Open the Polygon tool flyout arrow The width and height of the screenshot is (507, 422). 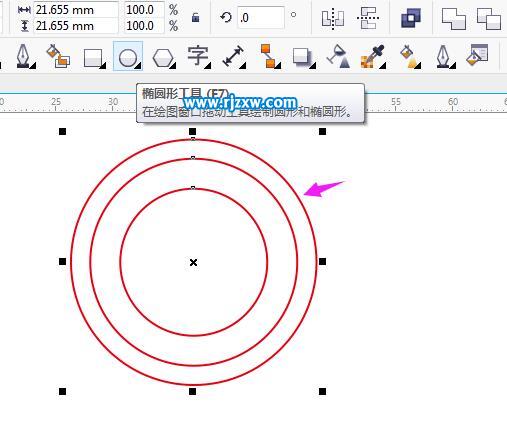(172, 66)
